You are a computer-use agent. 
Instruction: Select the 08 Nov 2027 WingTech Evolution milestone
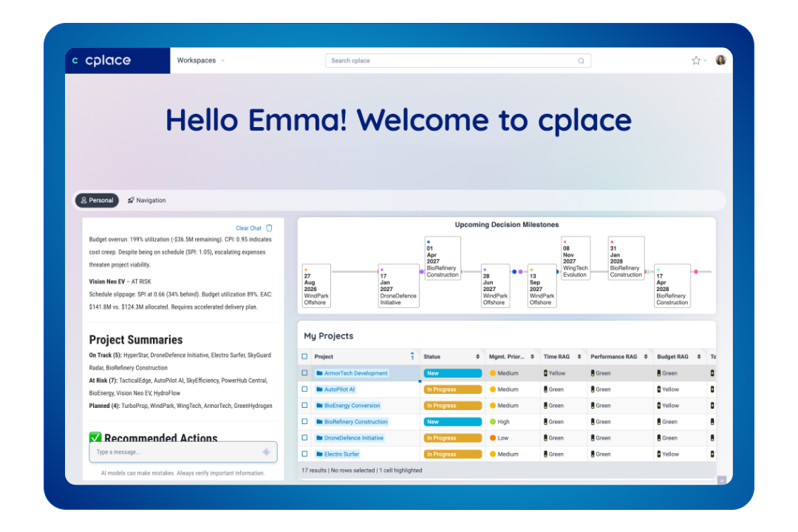576,258
